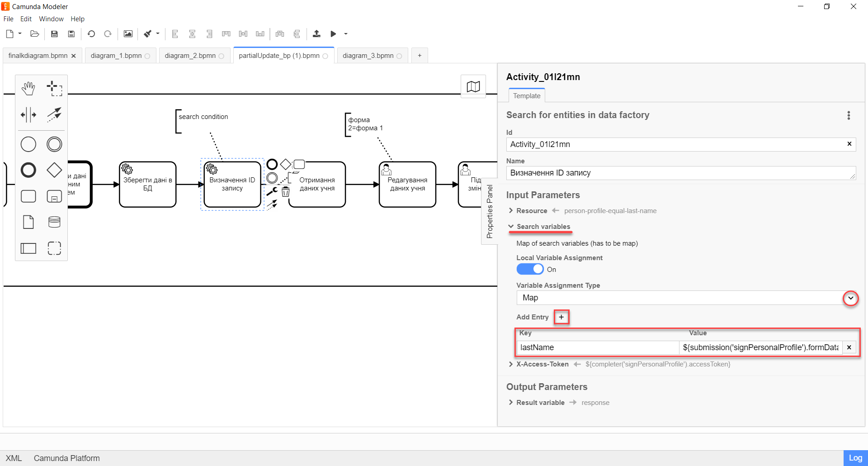Select the 'Редагування даних учня' task
868x466 pixels.
407,185
